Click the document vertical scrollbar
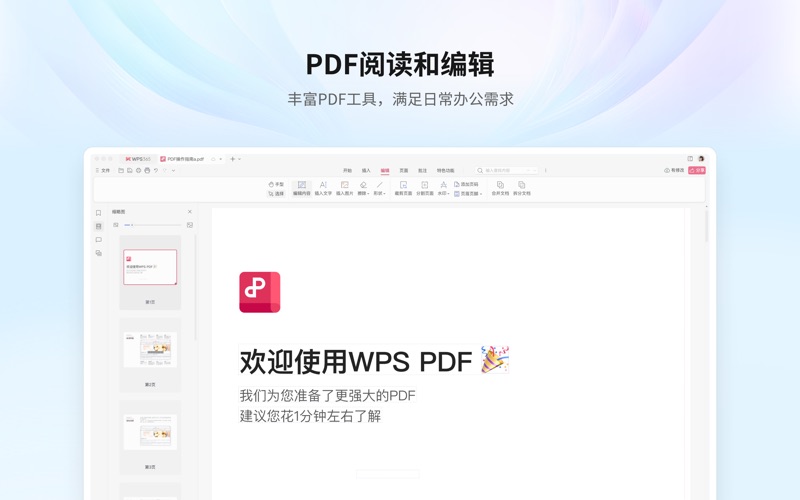The height and width of the screenshot is (500, 800). (707, 225)
